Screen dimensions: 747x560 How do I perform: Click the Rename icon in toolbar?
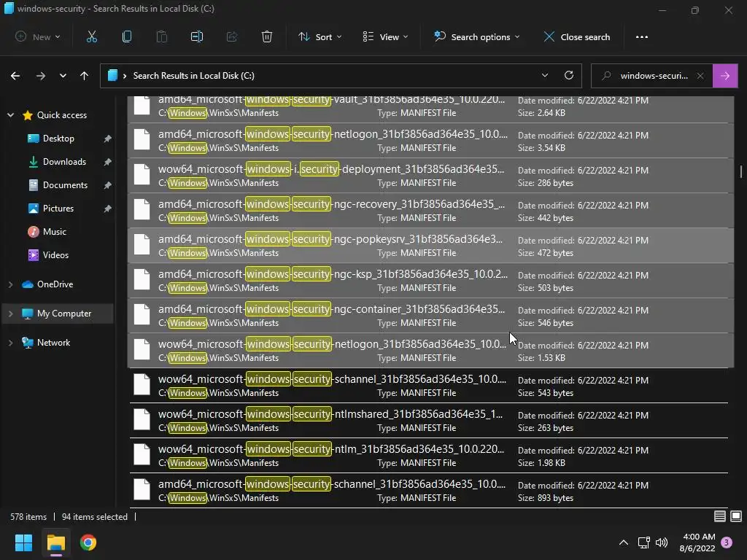(x=197, y=36)
